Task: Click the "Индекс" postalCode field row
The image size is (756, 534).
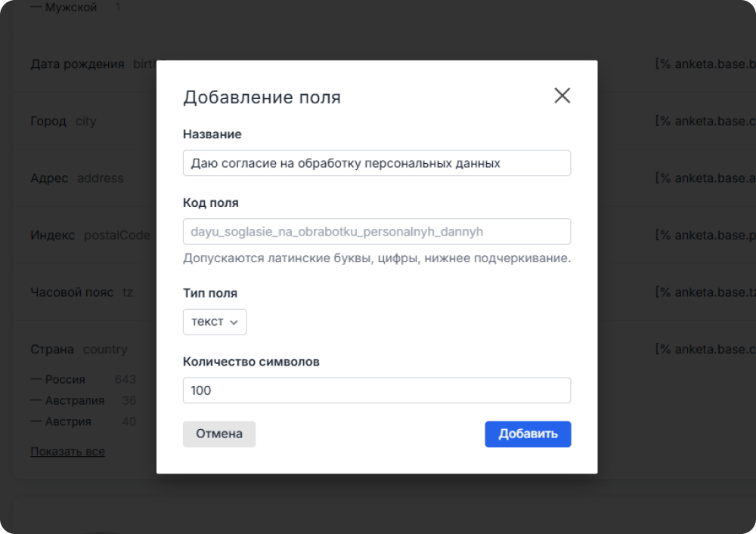Action: coord(52,236)
